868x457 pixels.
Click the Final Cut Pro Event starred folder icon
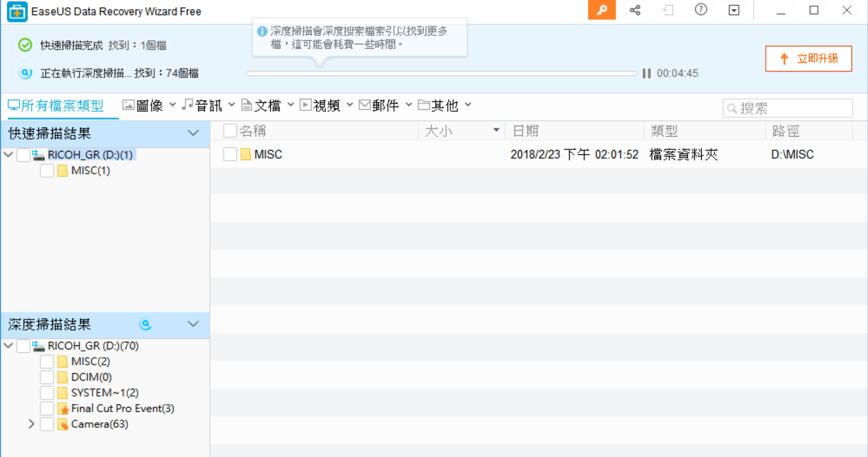[63, 408]
